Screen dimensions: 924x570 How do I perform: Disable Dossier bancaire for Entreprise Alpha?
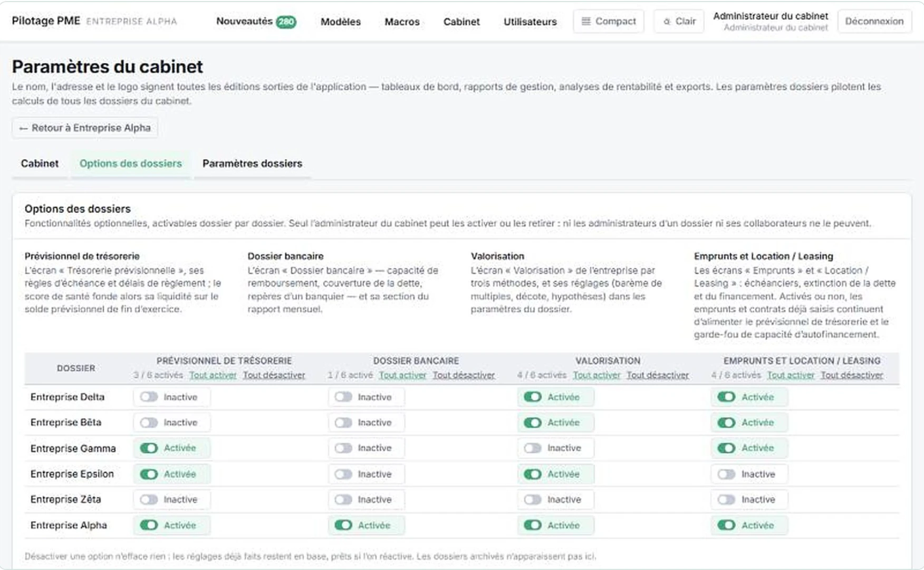pos(367,526)
